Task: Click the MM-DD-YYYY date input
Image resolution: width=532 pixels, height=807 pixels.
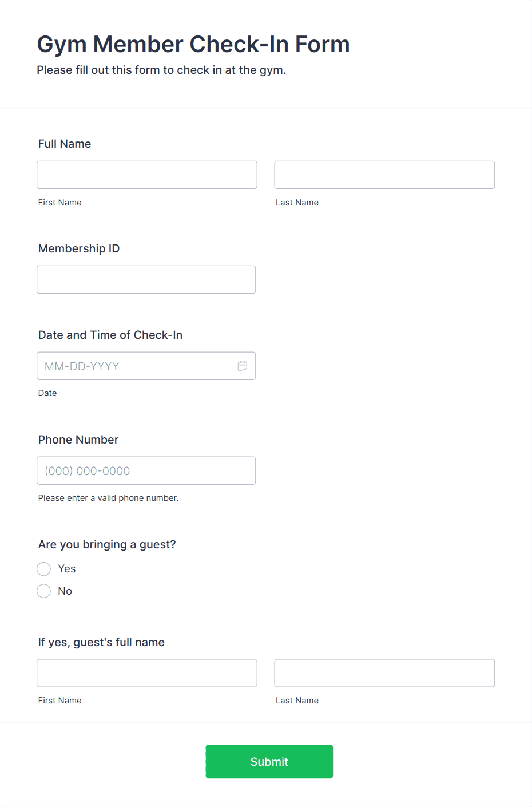Action: click(146, 366)
